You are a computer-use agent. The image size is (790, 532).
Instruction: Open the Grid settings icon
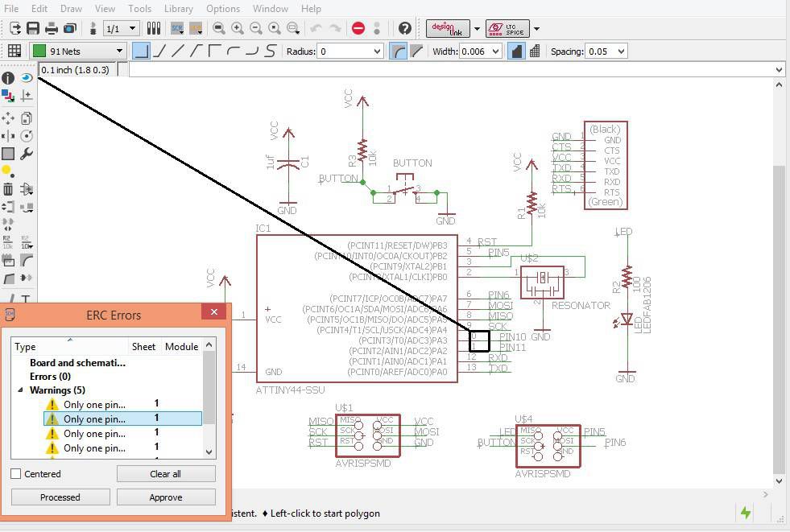14,51
